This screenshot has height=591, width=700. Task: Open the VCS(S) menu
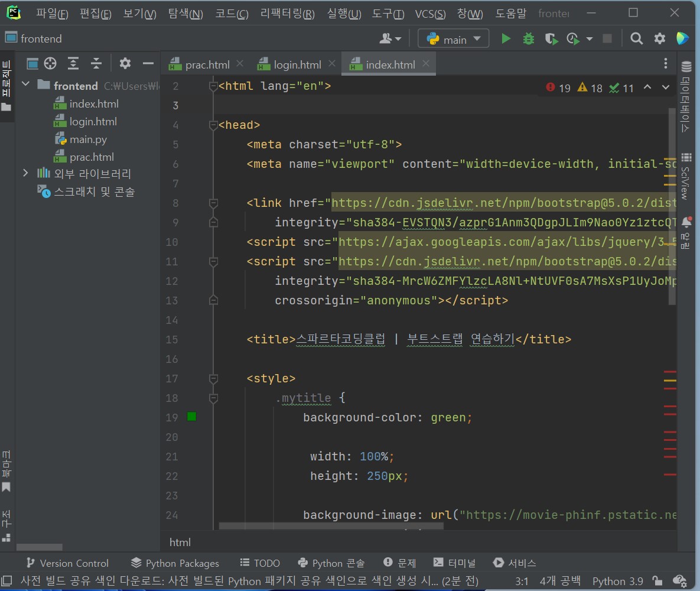[431, 14]
